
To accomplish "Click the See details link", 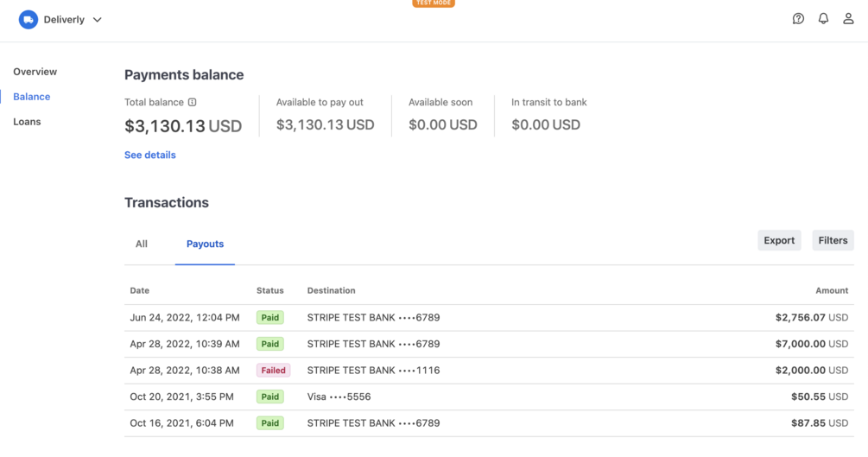I will pyautogui.click(x=150, y=155).
